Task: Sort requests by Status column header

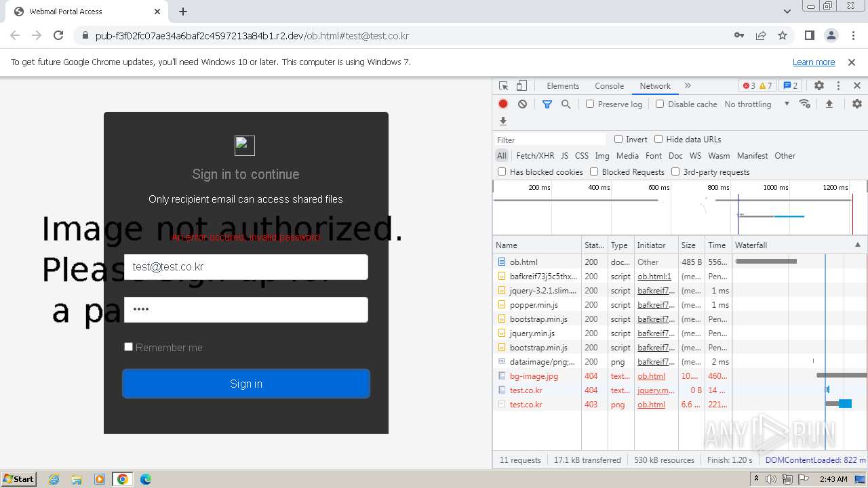Action: (595, 245)
